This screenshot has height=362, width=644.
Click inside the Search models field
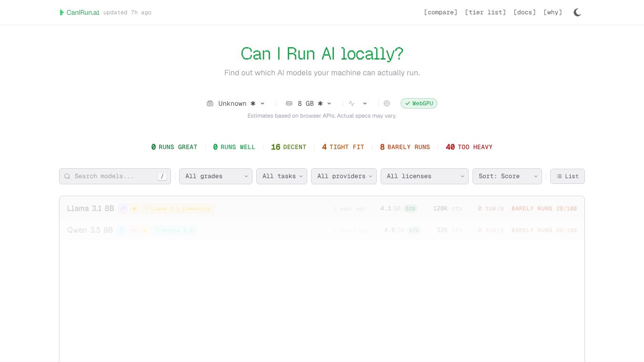click(110, 176)
